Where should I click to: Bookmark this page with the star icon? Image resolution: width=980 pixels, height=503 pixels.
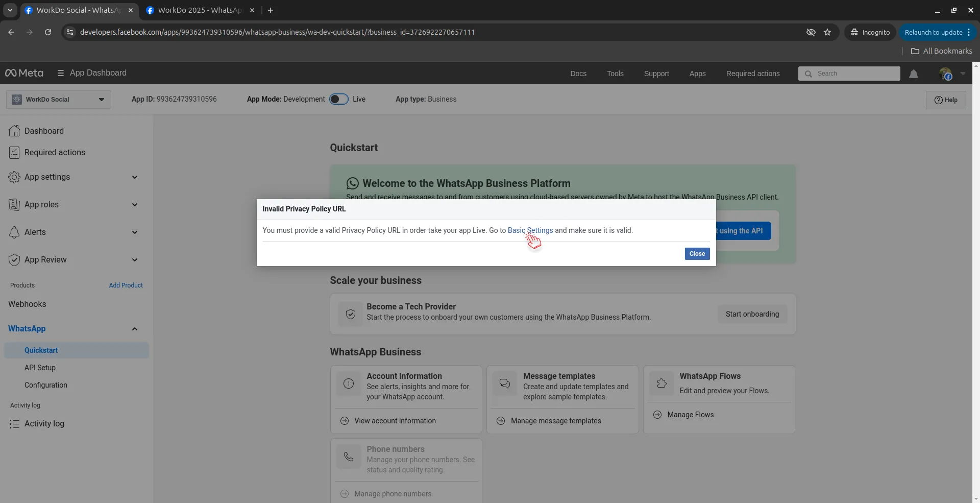coord(827,32)
